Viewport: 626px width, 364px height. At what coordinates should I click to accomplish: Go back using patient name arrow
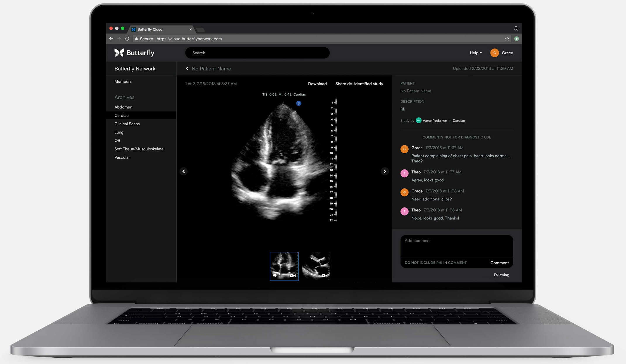point(187,69)
